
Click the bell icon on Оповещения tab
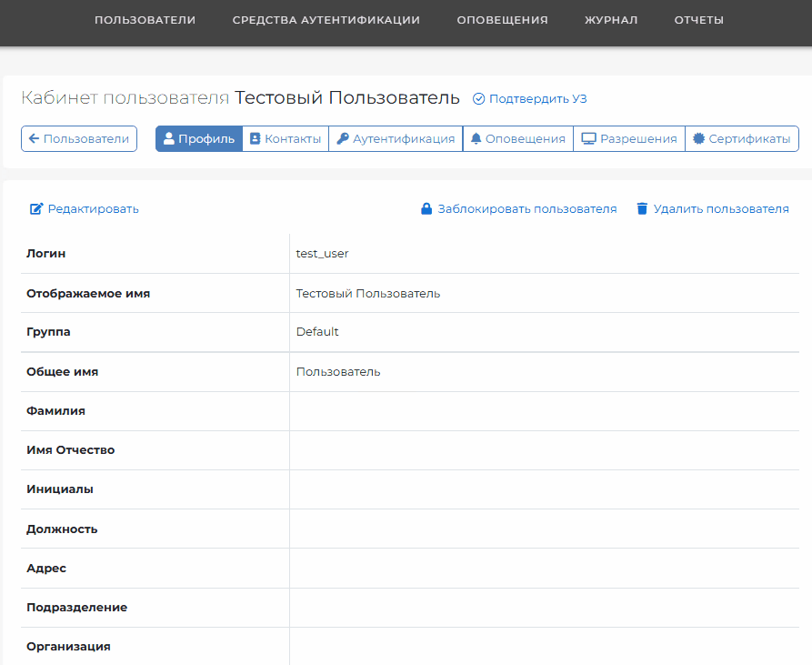point(476,138)
